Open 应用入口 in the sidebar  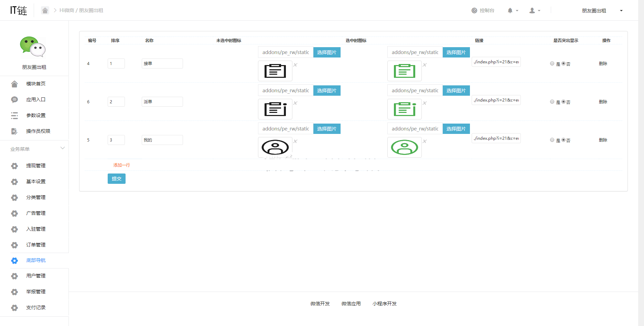tap(36, 99)
